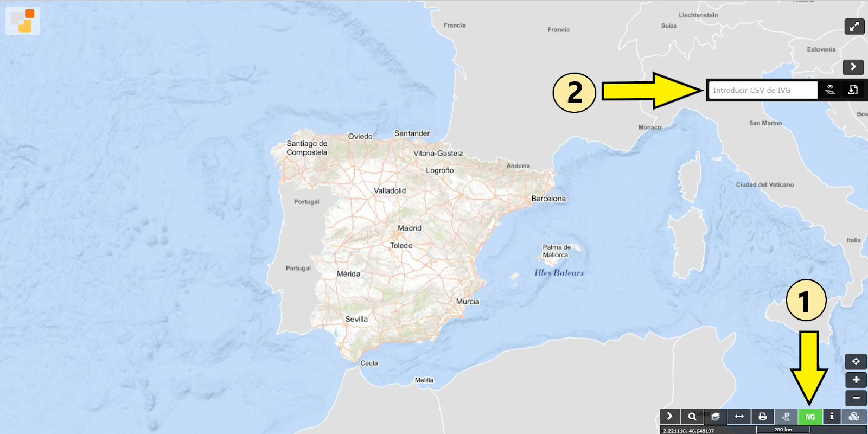Click the 'Sevilla' map label
868x434 pixels.
[x=356, y=319]
